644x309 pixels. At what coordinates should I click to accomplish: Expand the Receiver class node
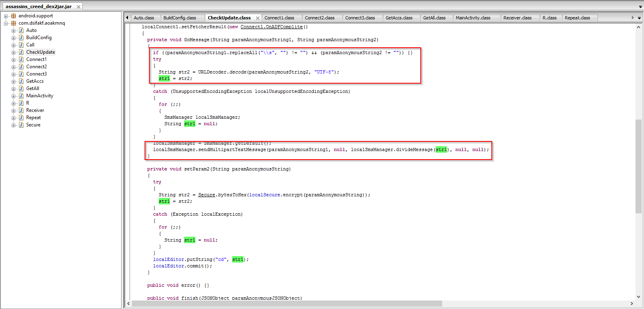pos(14,111)
